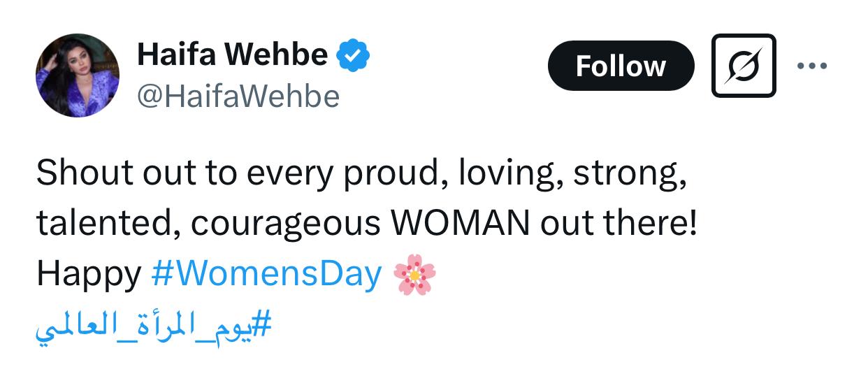Image resolution: width=868 pixels, height=367 pixels.
Task: Open the Grok explain-post icon
Action: [744, 66]
